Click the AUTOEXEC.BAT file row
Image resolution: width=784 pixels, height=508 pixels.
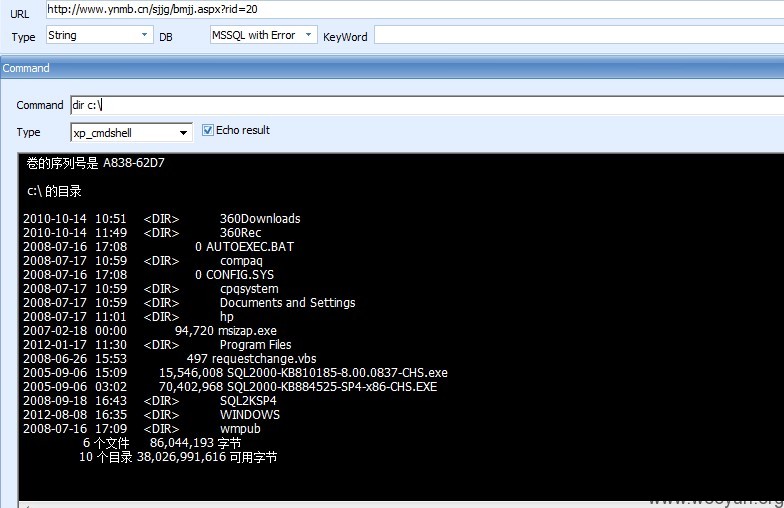[158, 246]
